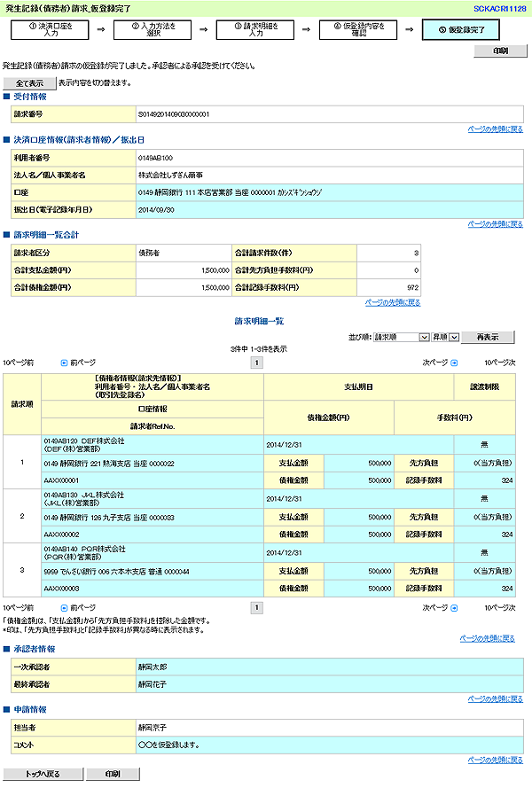Click ページの先頭に戻る link under 受付情報 section

point(494,129)
